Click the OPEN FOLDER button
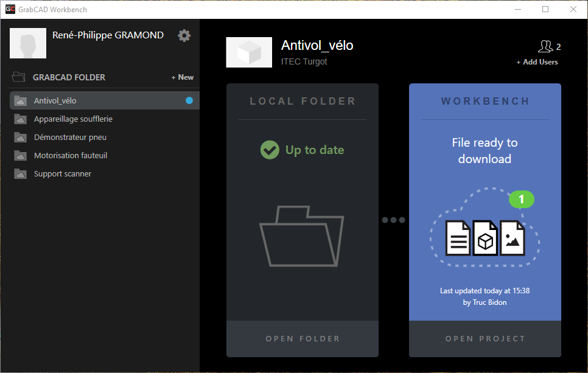588x373 pixels. (303, 338)
